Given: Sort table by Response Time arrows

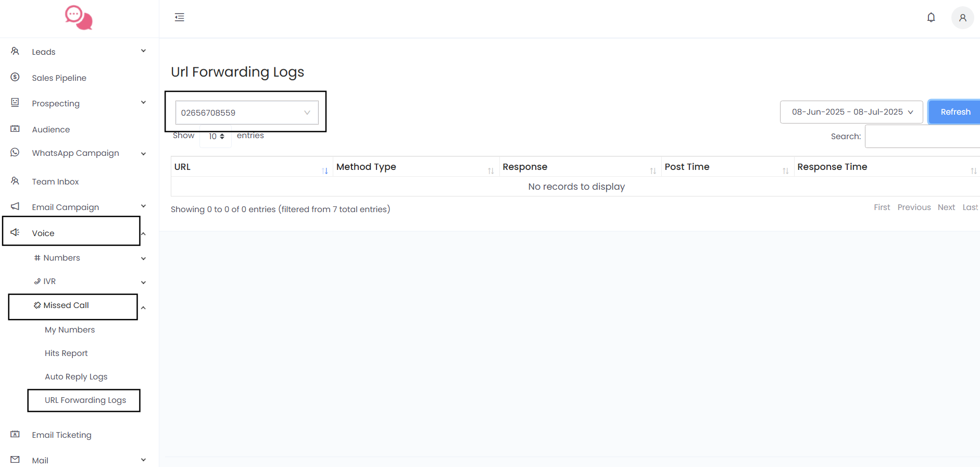Looking at the screenshot, I should click(973, 171).
